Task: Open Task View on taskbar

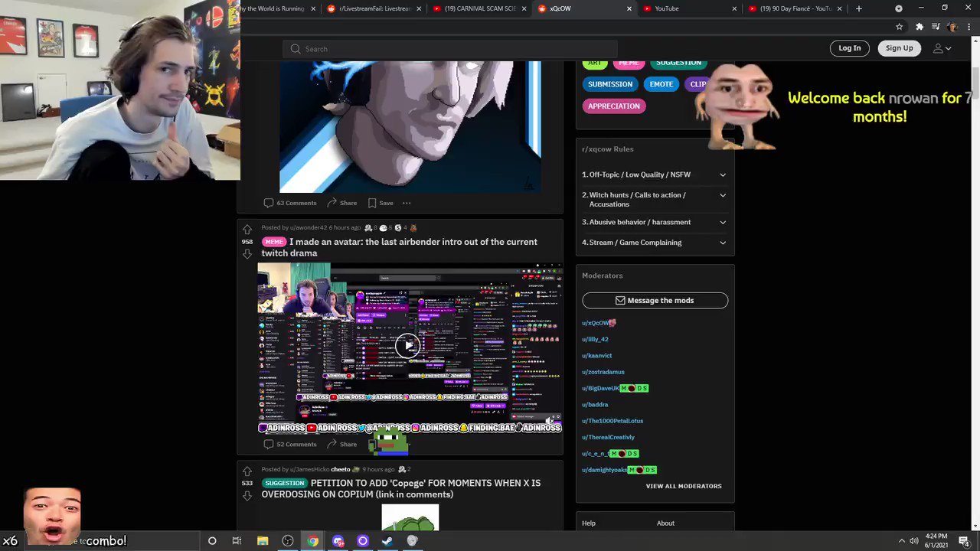Action: click(x=237, y=541)
